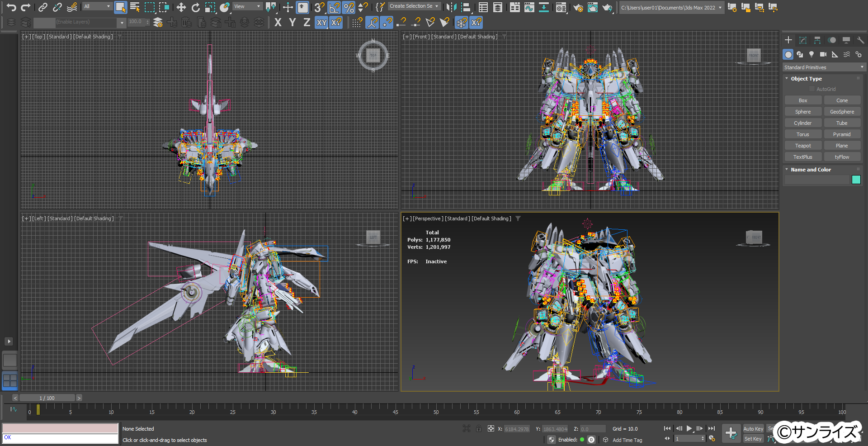Image resolution: width=868 pixels, height=446 pixels.
Task: Activate the Select and Scale tool
Action: 210,7
